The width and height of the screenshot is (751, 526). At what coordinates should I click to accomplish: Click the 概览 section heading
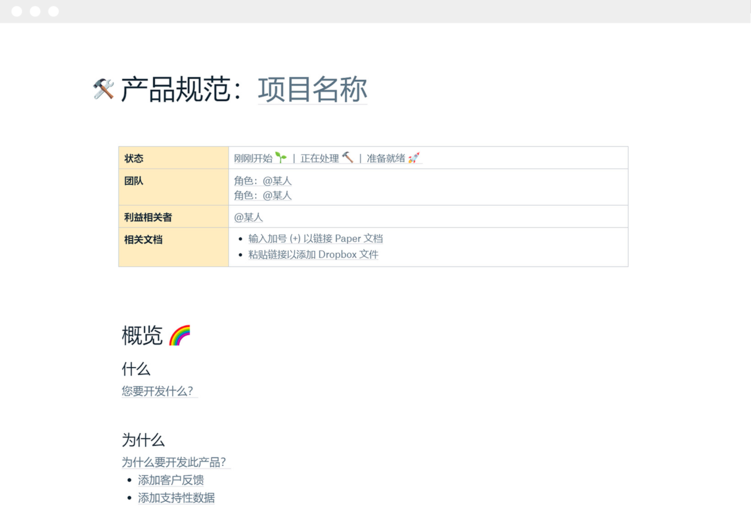pos(142,336)
